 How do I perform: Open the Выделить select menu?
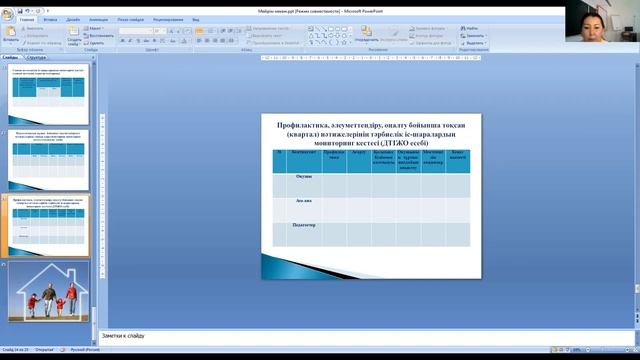pyautogui.click(x=473, y=43)
